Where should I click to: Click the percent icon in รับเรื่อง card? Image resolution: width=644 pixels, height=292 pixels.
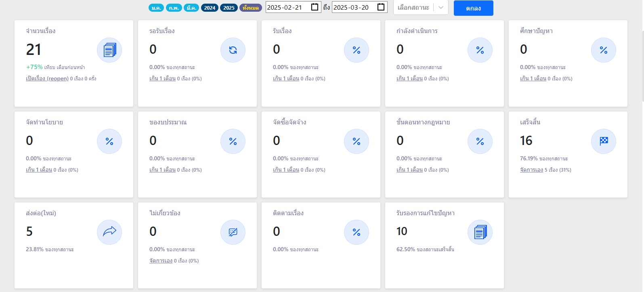coord(357,50)
